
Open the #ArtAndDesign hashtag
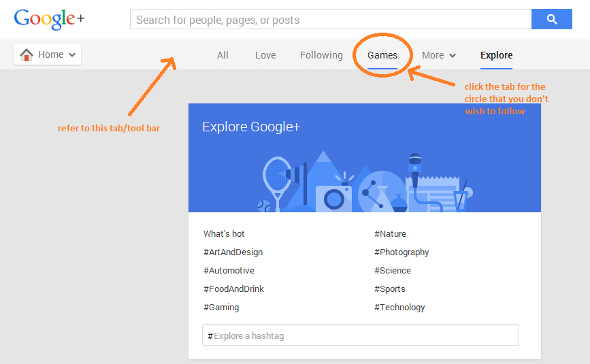tap(233, 252)
